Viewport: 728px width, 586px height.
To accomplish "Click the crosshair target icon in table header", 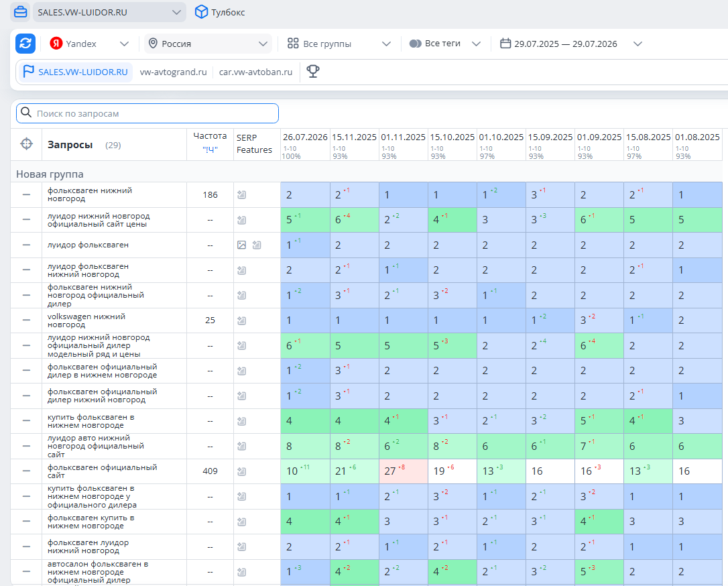I will coord(26,144).
